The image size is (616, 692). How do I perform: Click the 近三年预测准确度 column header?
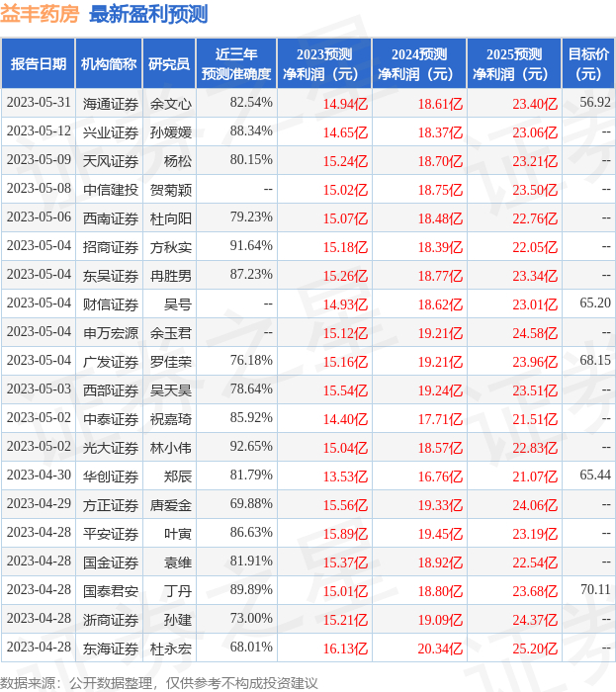coord(236,64)
